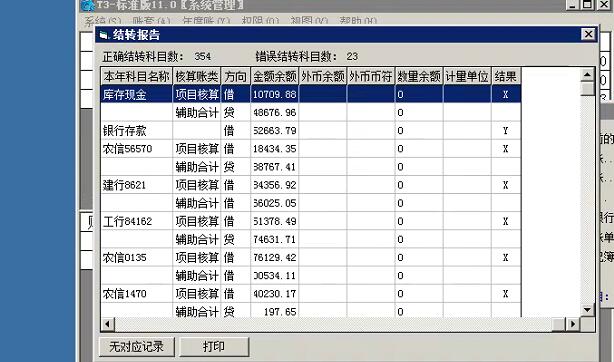
Task: Click the amount cell 10709.88
Action: [274, 94]
